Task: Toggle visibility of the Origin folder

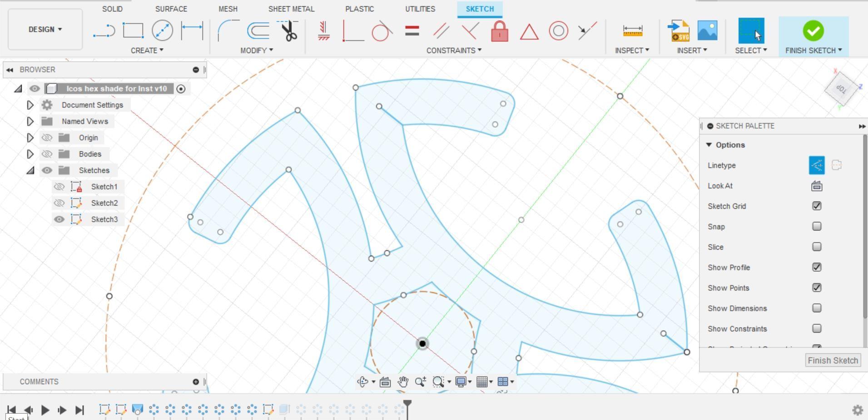Action: [47, 138]
